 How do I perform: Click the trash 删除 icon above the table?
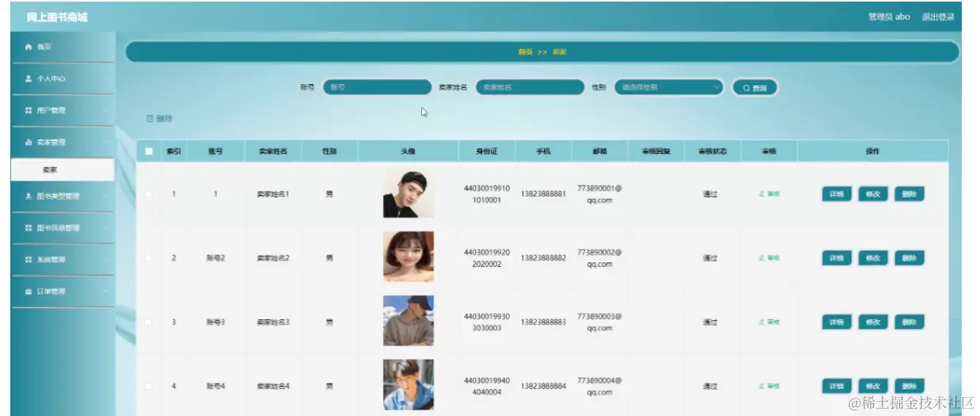click(x=149, y=119)
